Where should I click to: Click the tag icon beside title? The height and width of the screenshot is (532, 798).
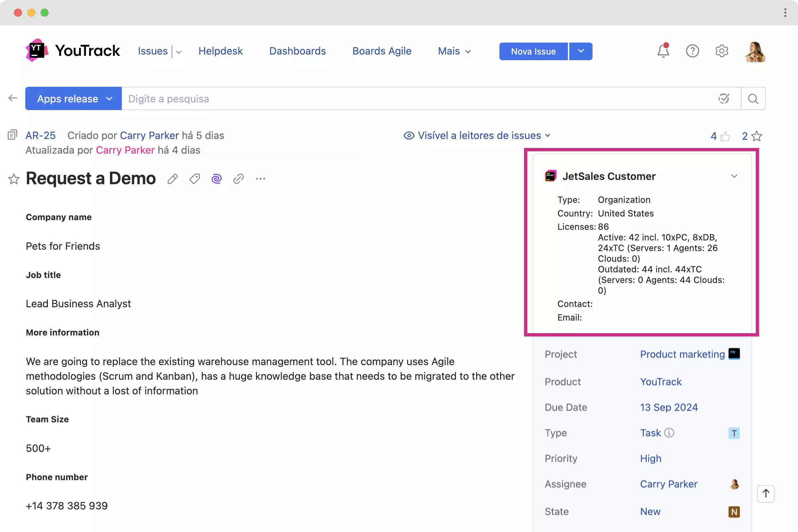tap(195, 179)
